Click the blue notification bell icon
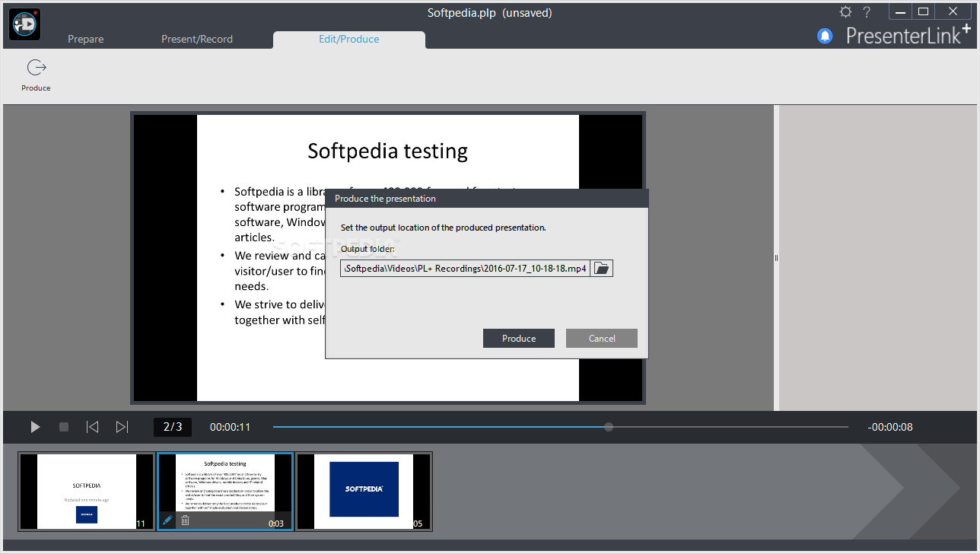This screenshot has width=980, height=554. pos(825,36)
